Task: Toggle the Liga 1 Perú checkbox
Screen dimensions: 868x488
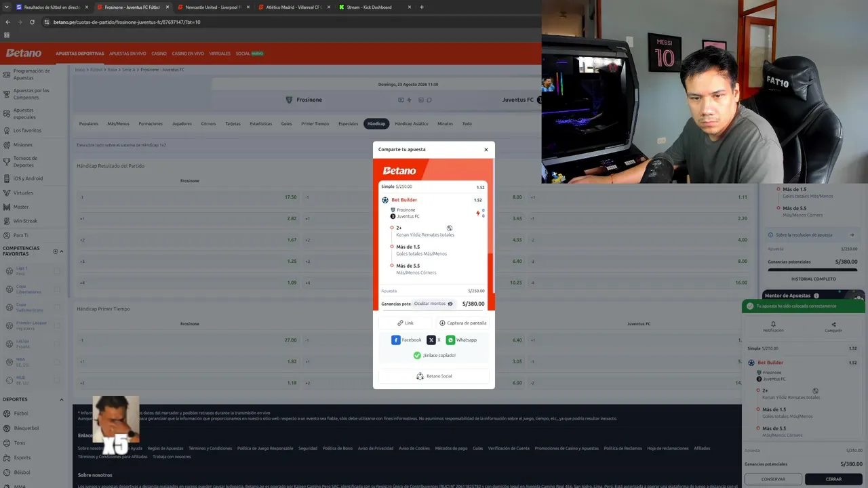Action: [x=57, y=271]
